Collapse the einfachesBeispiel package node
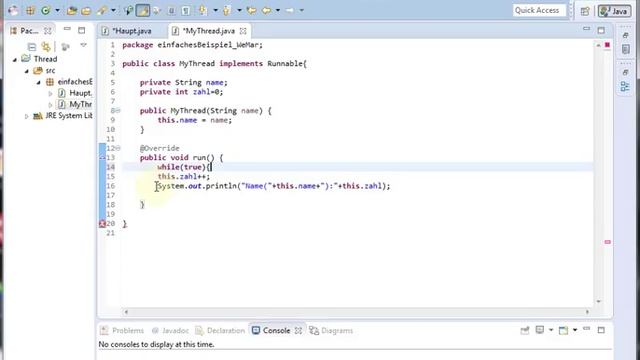 [x=38, y=82]
